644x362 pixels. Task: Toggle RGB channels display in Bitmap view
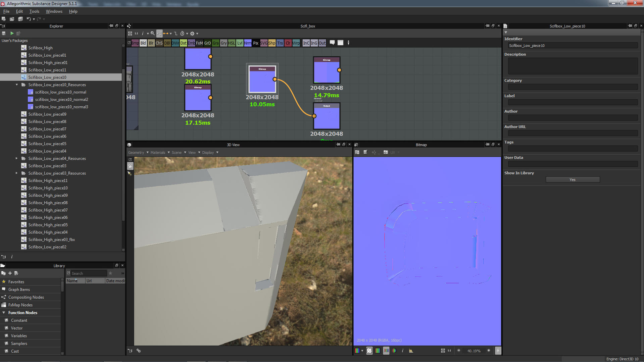[357, 350]
